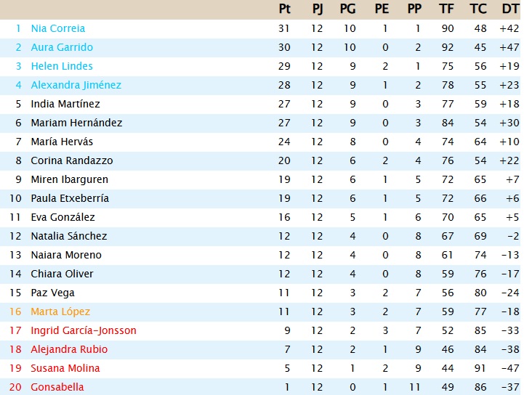Click Susana Molina's name link
This screenshot has width=532, height=395.
pyautogui.click(x=65, y=368)
